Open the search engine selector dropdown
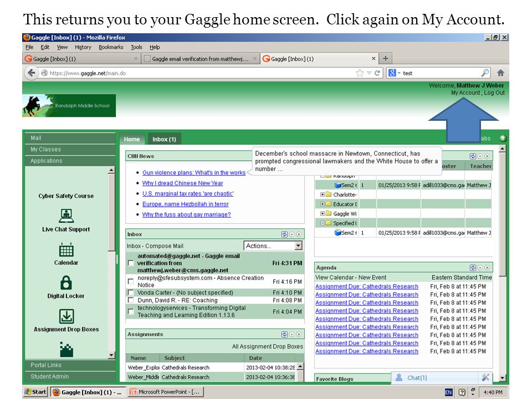The image size is (532, 399). tap(394, 73)
